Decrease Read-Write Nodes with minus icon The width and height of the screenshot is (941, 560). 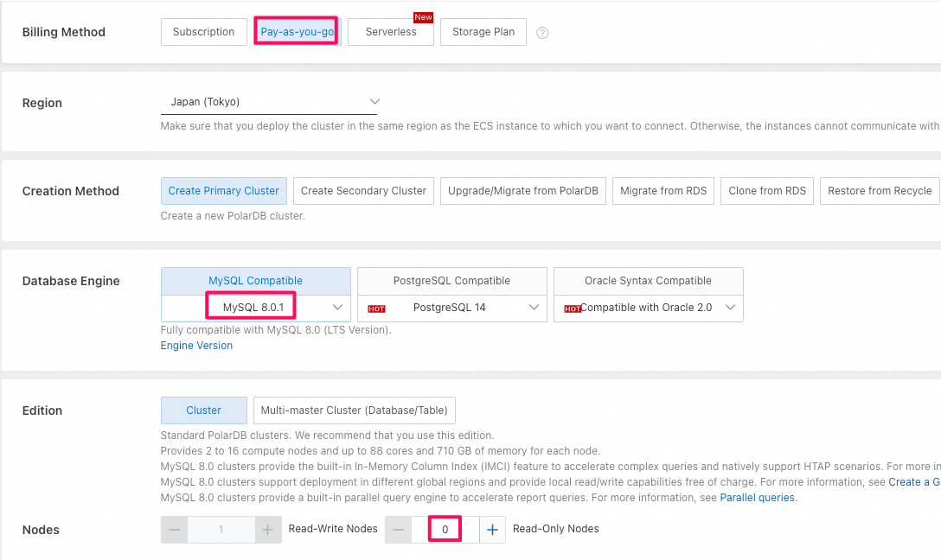pyautogui.click(x=174, y=530)
